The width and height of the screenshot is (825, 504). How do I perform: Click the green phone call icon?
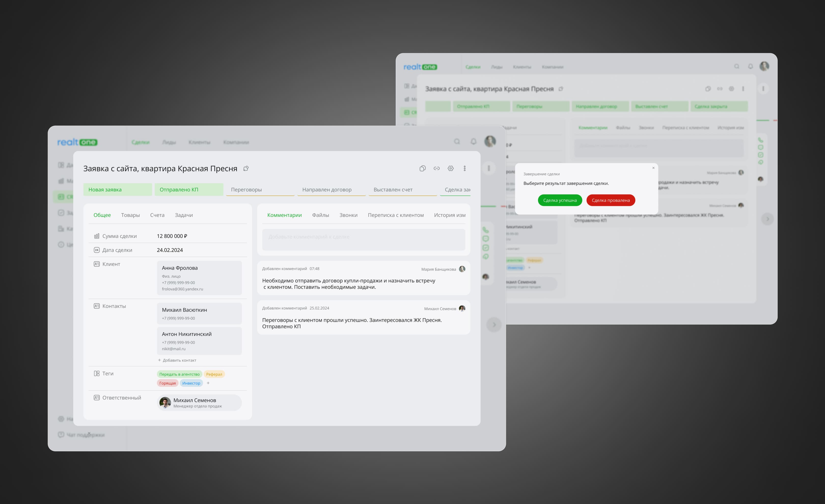tap(486, 230)
